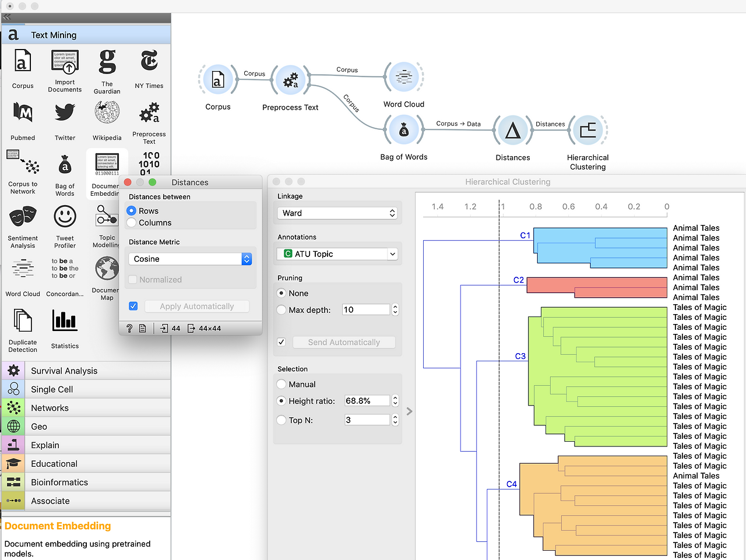Open the Linkage Ward dropdown
746x560 pixels.
[x=337, y=213]
